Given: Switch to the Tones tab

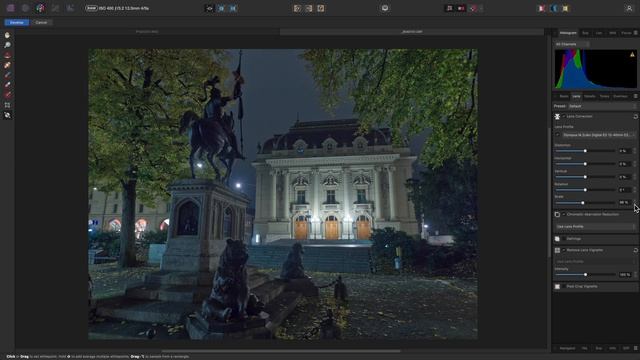Looking at the screenshot, I should (x=604, y=96).
